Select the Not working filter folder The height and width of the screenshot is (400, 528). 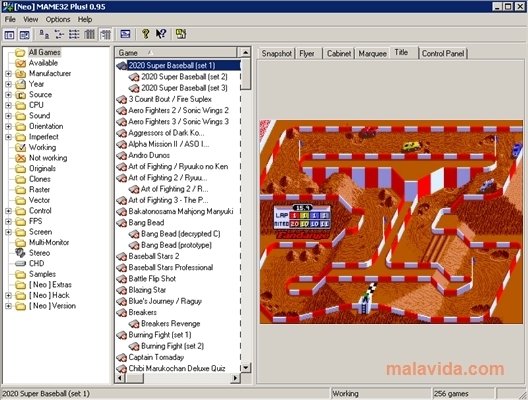tap(48, 158)
